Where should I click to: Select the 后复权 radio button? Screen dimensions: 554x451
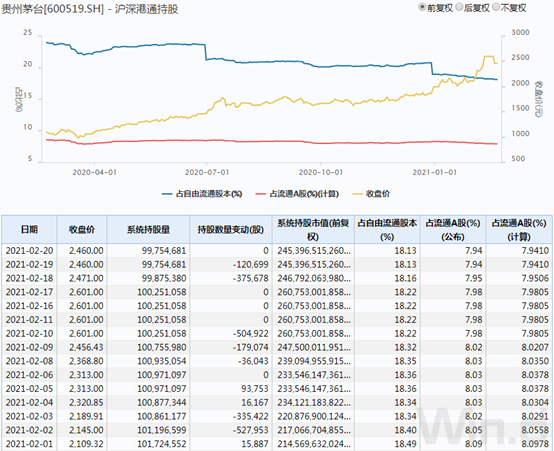pos(459,7)
